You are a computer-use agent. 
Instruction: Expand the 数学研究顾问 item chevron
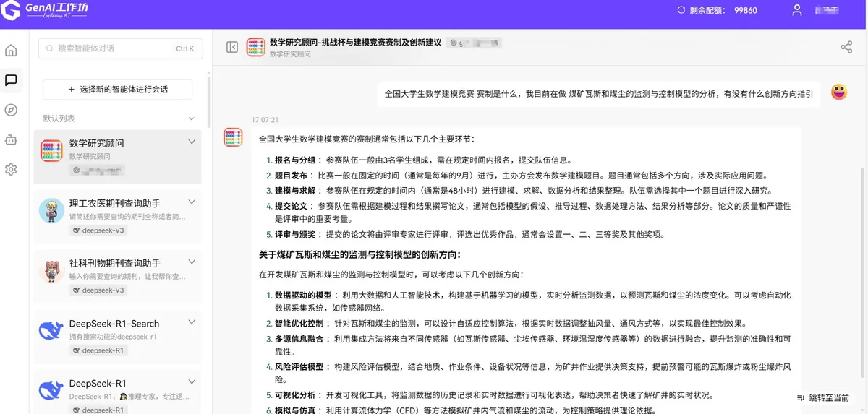[x=192, y=142]
